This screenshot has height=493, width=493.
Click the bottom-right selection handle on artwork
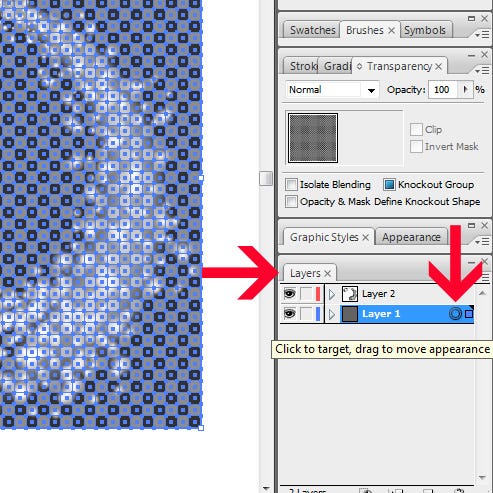(201, 428)
